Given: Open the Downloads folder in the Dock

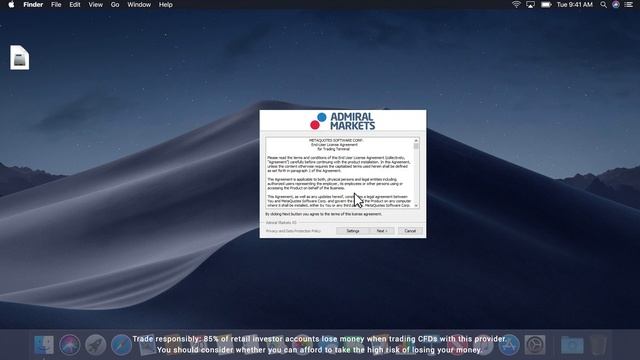Looking at the screenshot, I should pos(572,345).
